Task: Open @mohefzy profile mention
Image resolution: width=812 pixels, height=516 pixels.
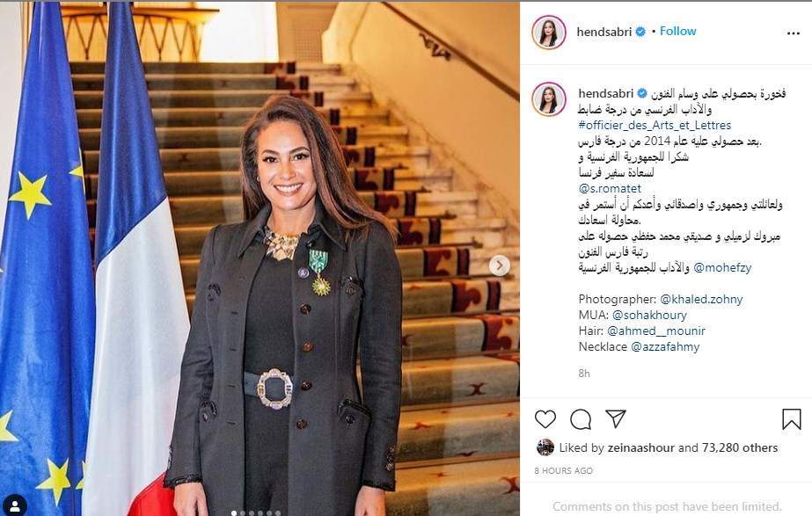Action: pyautogui.click(x=722, y=267)
